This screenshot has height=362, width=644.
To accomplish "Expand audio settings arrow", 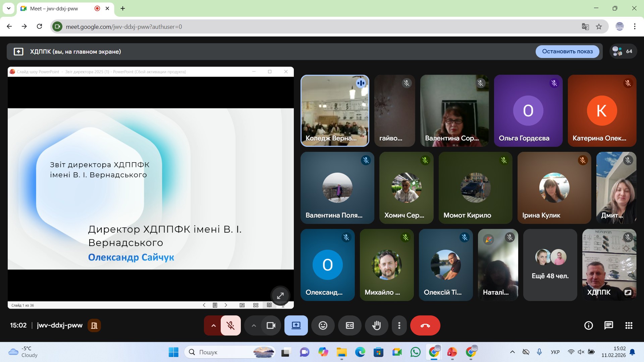I will pyautogui.click(x=213, y=325).
